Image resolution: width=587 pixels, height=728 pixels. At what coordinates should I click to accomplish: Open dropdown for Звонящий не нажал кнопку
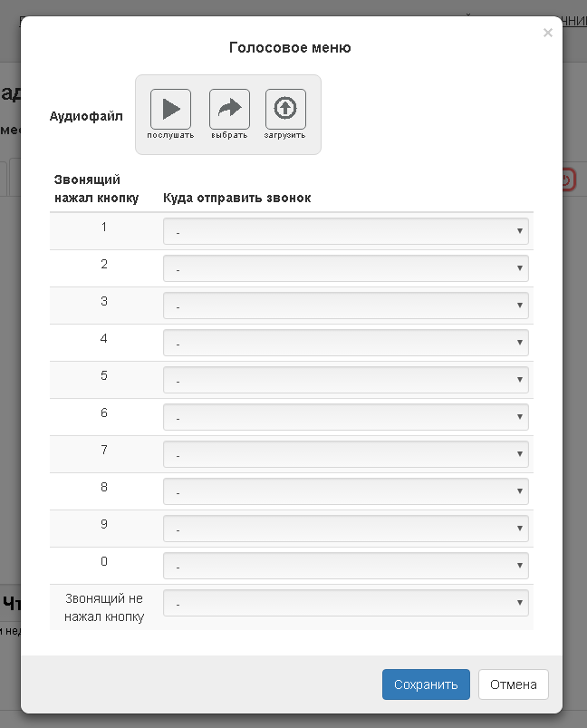(345, 603)
